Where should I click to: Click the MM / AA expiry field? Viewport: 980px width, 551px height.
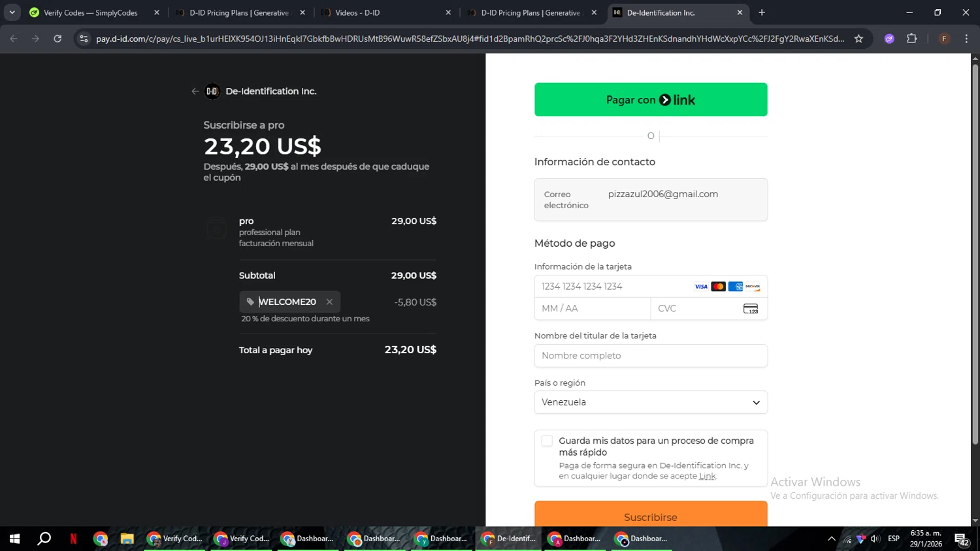pyautogui.click(x=593, y=309)
